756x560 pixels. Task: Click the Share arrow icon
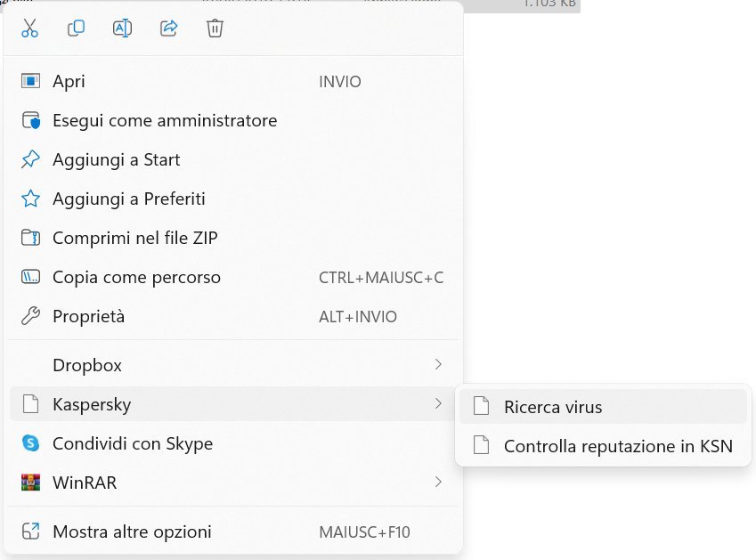pyautogui.click(x=168, y=28)
